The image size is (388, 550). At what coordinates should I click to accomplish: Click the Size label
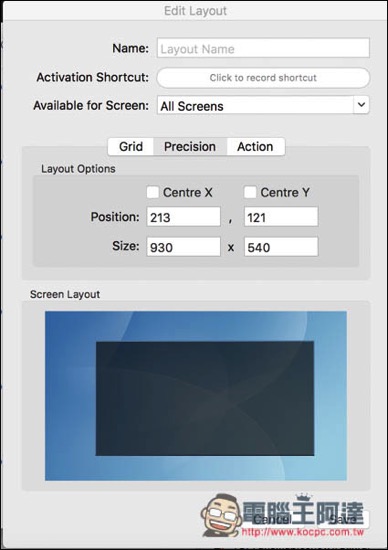[x=126, y=246]
